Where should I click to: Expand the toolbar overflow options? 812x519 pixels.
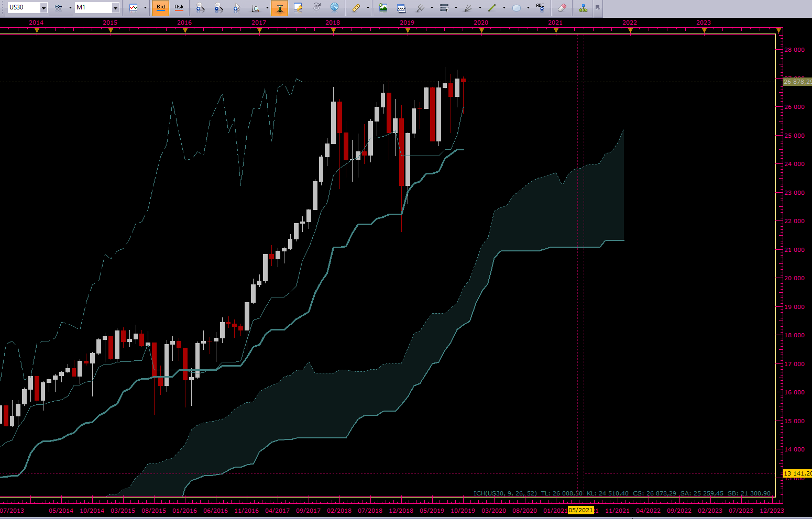click(x=598, y=8)
